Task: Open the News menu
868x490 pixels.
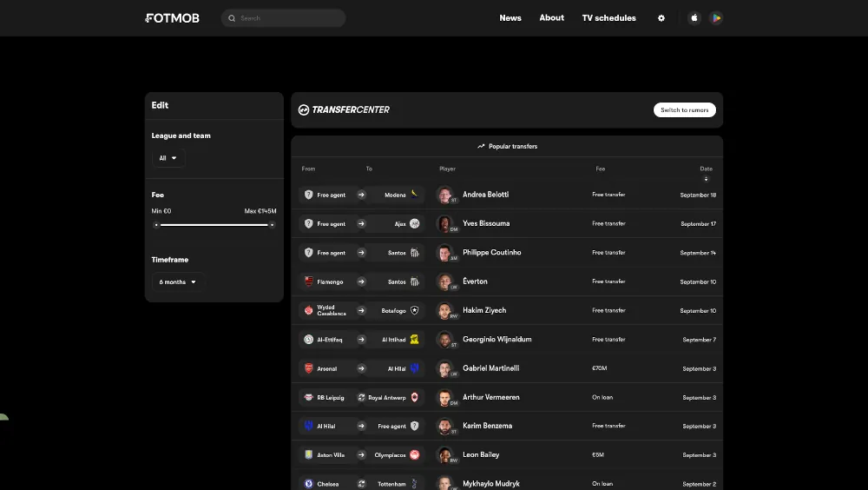Action: point(510,17)
